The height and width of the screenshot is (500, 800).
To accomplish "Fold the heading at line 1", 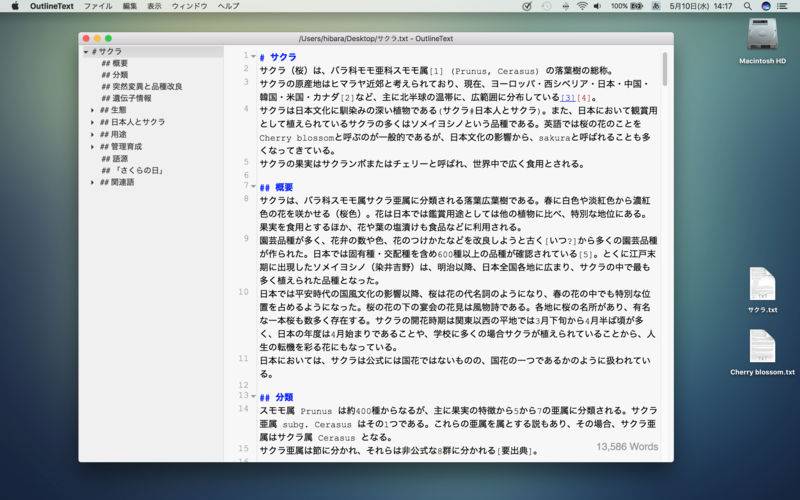I will click(253, 56).
